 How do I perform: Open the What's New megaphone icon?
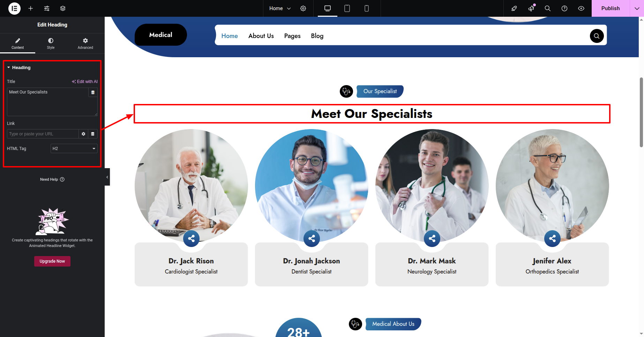point(531,8)
